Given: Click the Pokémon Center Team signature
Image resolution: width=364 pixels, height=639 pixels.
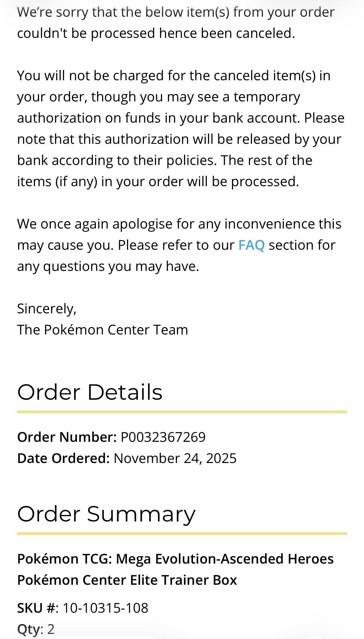Looking at the screenshot, I should (102, 330).
